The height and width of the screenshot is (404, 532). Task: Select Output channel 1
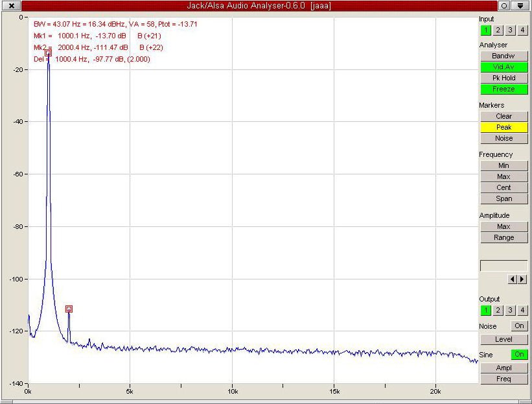pyautogui.click(x=485, y=310)
